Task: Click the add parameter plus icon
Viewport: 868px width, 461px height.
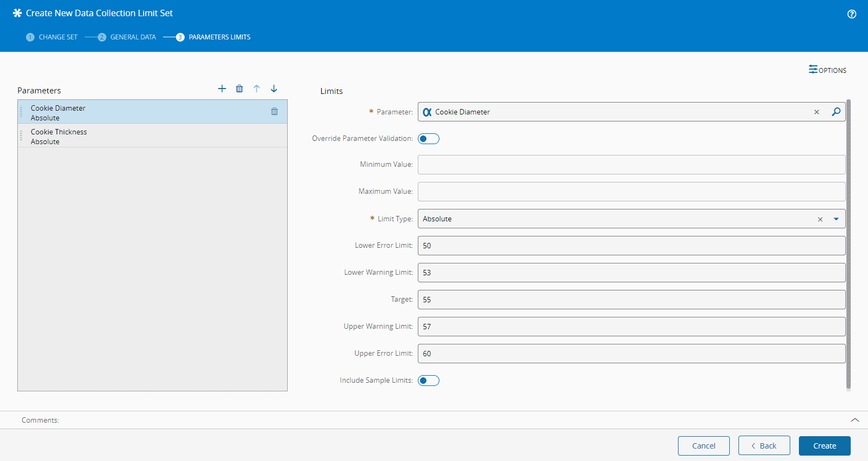Action: click(x=222, y=89)
